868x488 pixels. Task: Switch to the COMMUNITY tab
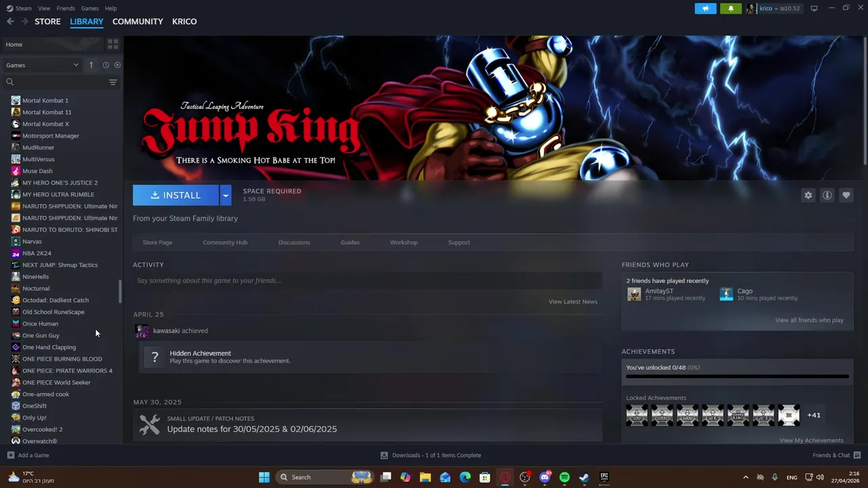pos(138,22)
